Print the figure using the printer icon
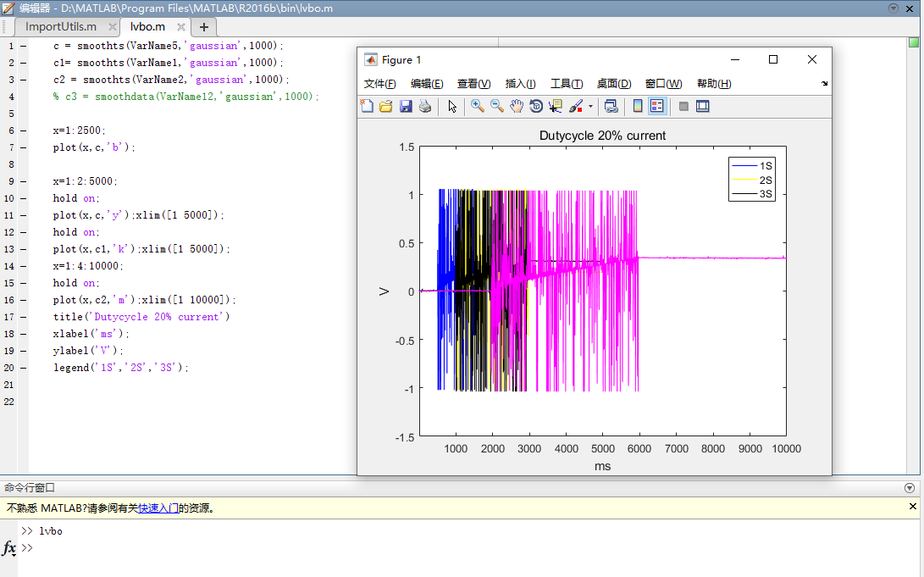The width and height of the screenshot is (924, 577). tap(425, 106)
